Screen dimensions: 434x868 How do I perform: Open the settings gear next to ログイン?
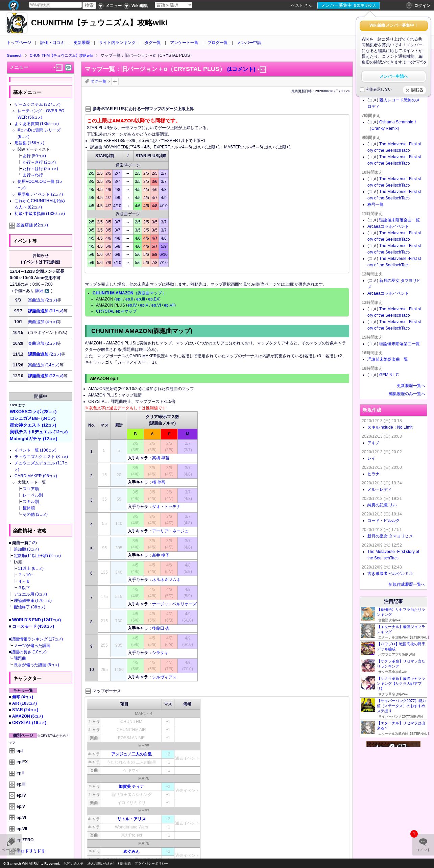[x=409, y=5]
